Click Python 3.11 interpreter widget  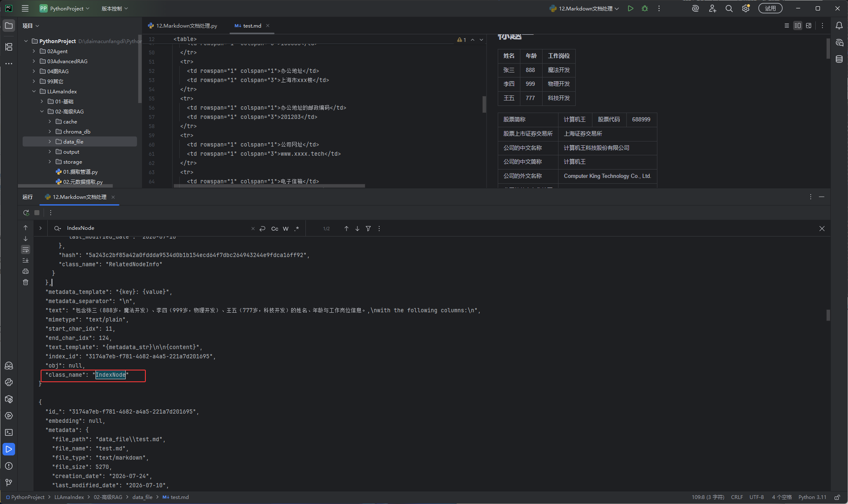pyautogui.click(x=812, y=497)
